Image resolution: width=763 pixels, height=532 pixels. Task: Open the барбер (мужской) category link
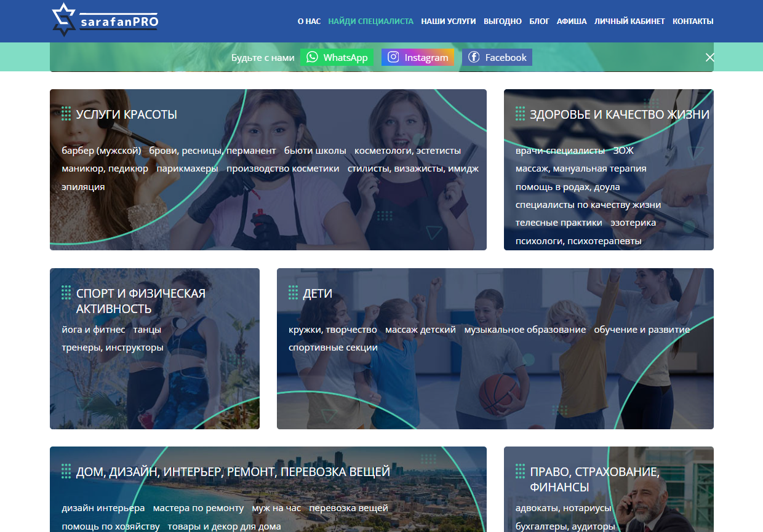101,151
